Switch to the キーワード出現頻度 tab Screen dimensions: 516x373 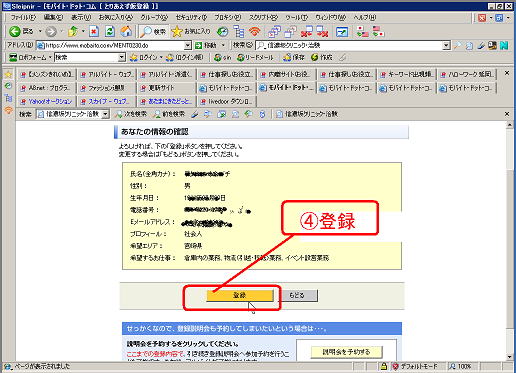(407, 74)
